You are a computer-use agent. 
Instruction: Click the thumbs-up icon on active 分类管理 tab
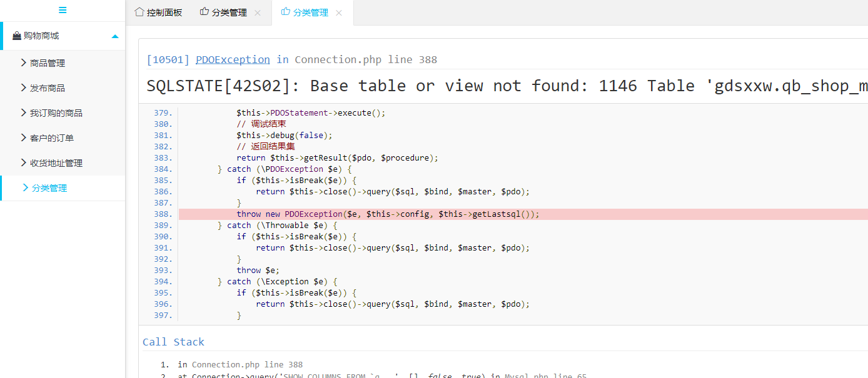[286, 12]
